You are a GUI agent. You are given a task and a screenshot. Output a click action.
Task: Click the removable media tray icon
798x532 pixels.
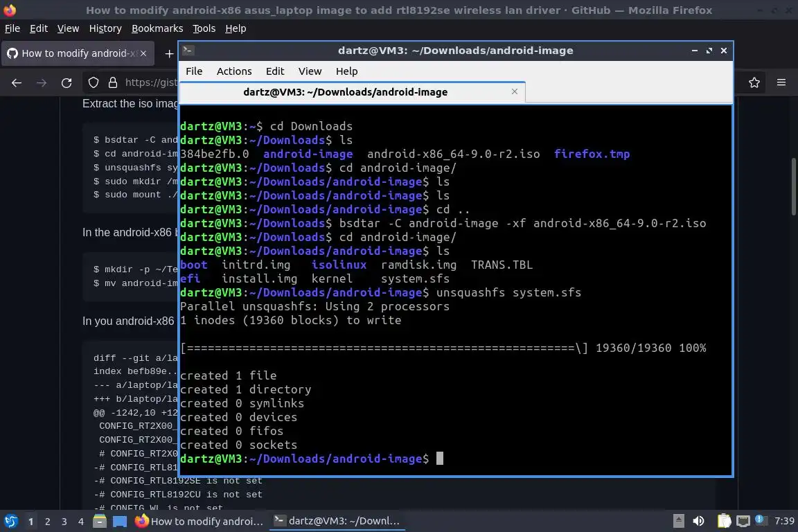click(x=678, y=522)
